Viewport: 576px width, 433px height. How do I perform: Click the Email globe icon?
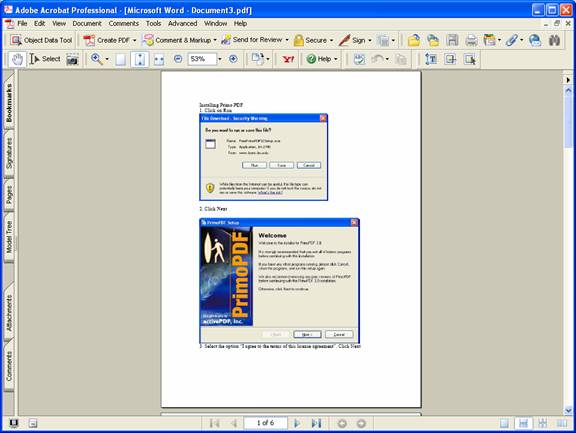click(x=535, y=40)
